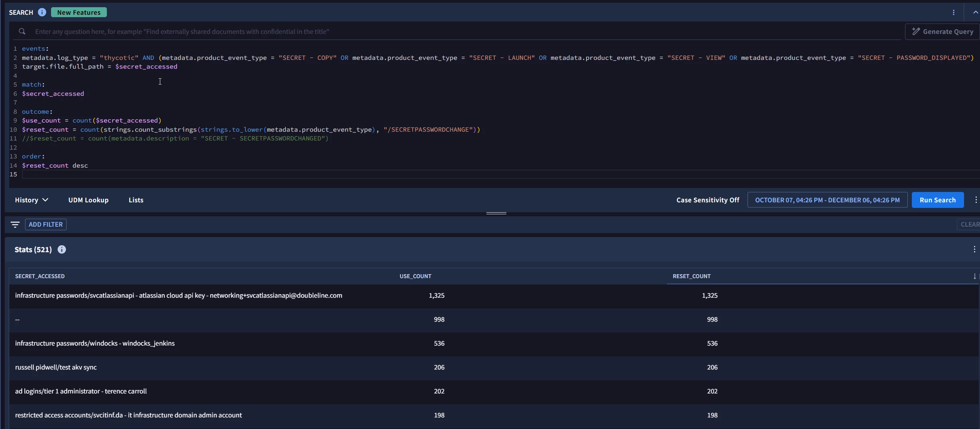This screenshot has height=429, width=980.
Task: Click the Generate Query wand button
Action: click(x=942, y=32)
